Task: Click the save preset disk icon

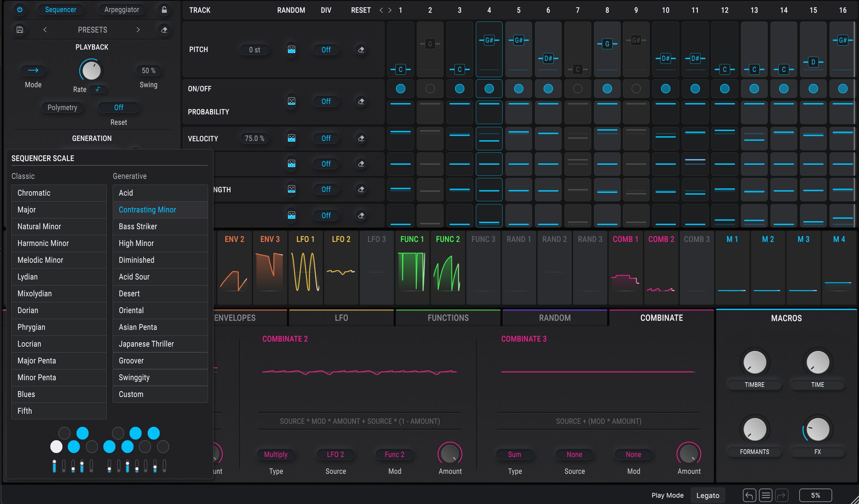Action: [x=20, y=30]
